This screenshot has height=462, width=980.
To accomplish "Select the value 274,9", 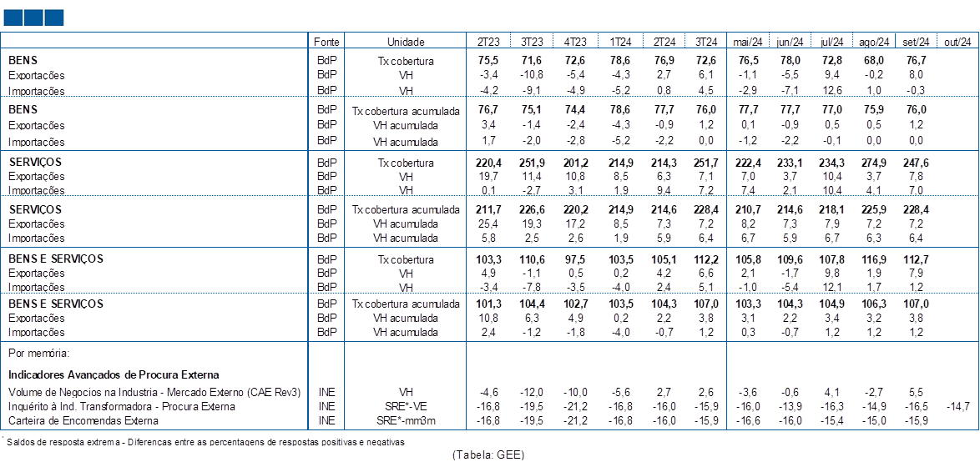I will point(874,163).
